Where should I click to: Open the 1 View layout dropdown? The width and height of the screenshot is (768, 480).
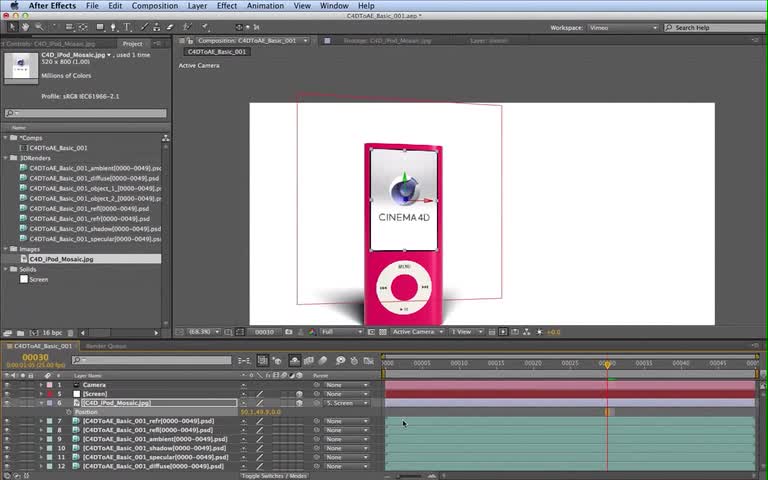(x=467, y=332)
